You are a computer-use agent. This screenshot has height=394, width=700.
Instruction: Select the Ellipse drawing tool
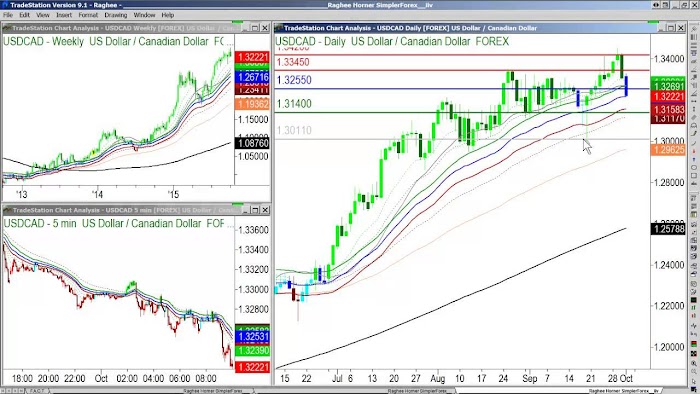click(694, 167)
